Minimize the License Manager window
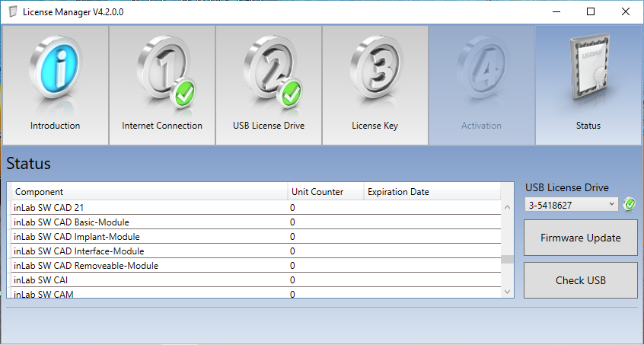Image resolution: width=644 pixels, height=345 pixels. [x=556, y=12]
